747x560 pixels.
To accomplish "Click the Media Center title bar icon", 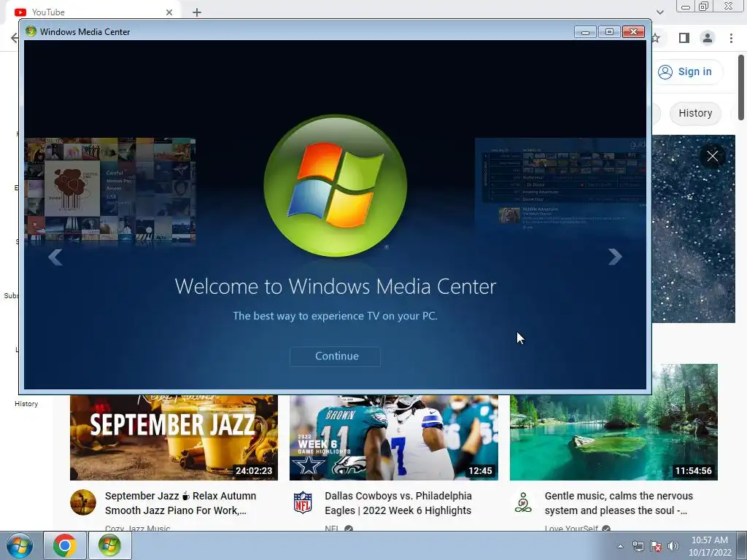I will click(31, 31).
